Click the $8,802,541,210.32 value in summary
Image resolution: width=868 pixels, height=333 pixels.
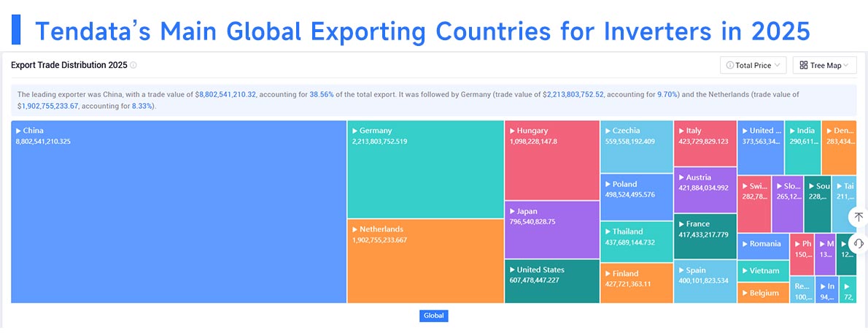(x=225, y=95)
